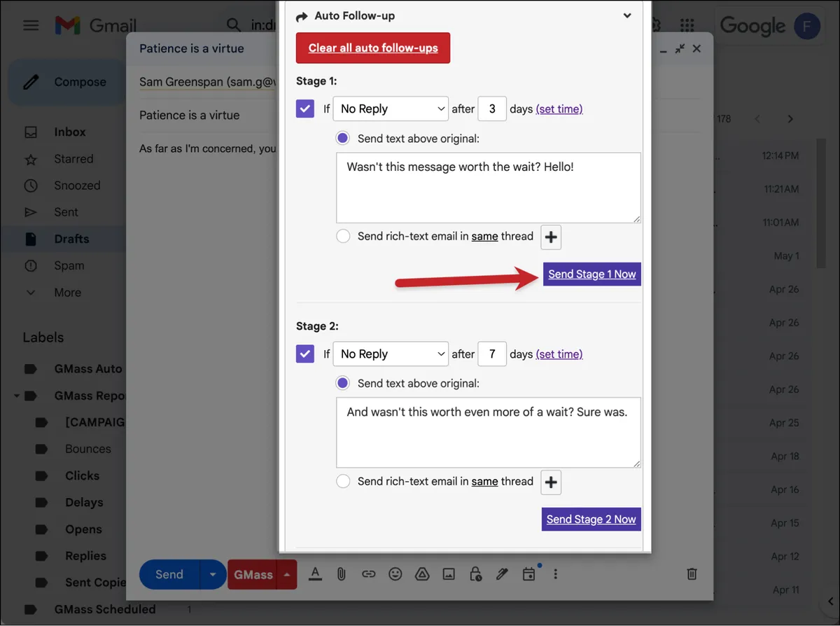Open more options three-dot icon in compose
The height and width of the screenshot is (626, 840).
point(555,574)
